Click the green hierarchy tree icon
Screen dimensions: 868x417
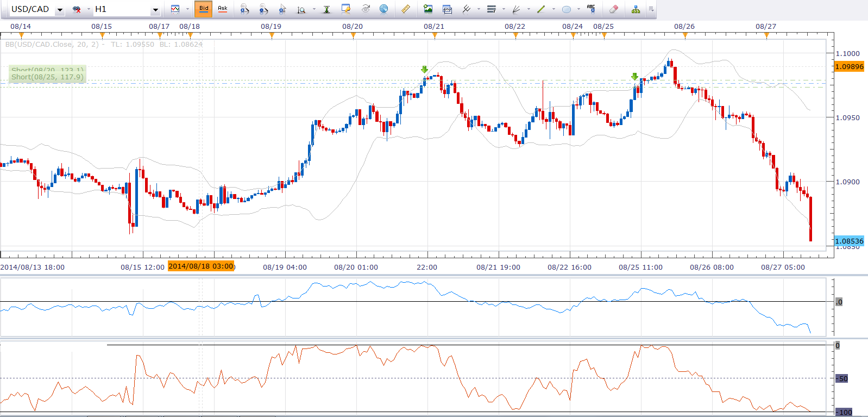tap(636, 9)
